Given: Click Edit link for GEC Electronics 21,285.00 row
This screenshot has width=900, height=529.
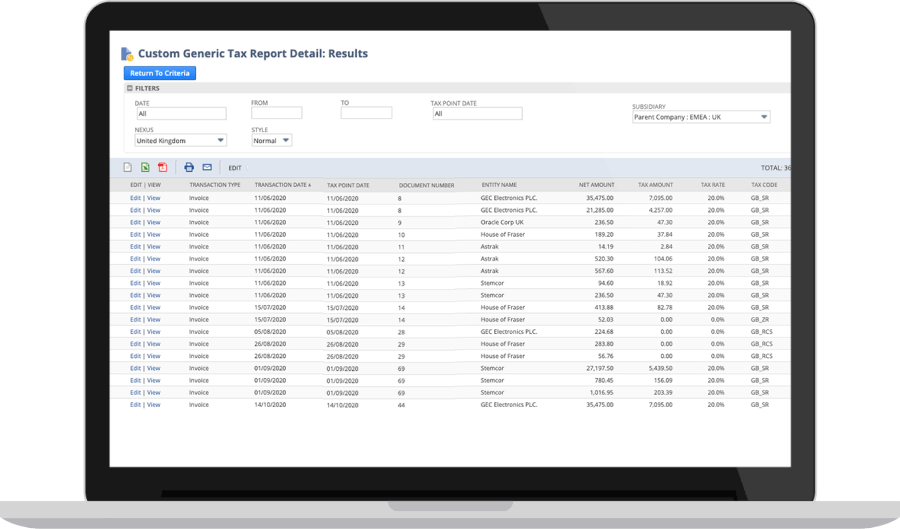Looking at the screenshot, I should [x=135, y=211].
